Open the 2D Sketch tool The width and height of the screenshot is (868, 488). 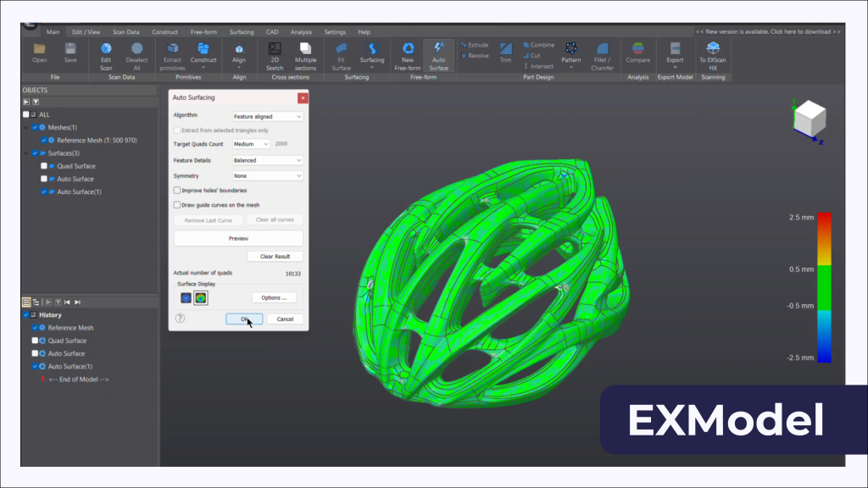275,50
